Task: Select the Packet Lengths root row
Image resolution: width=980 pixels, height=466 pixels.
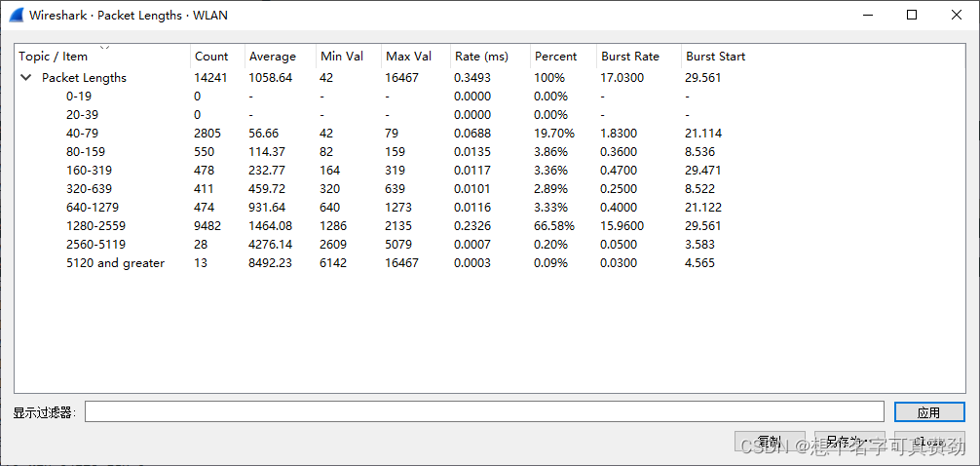Action: tap(490, 78)
